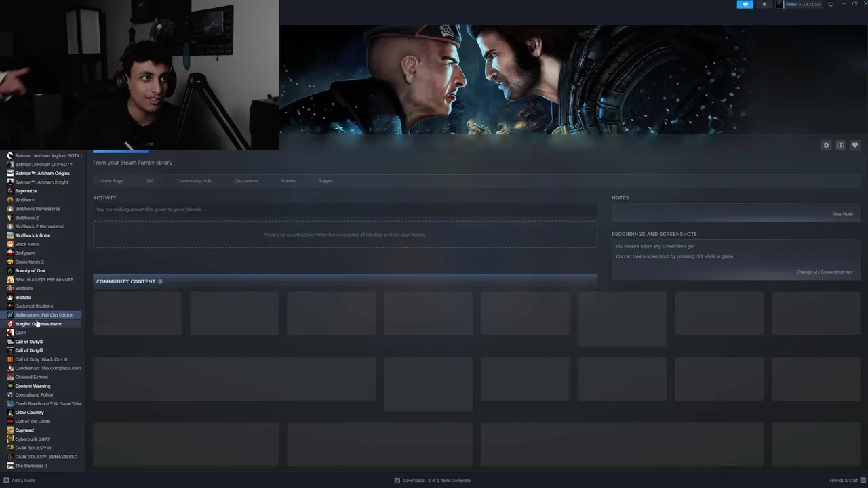This screenshot has width=868, height=488.
Task: Click the Add a Game label
Action: point(24,481)
